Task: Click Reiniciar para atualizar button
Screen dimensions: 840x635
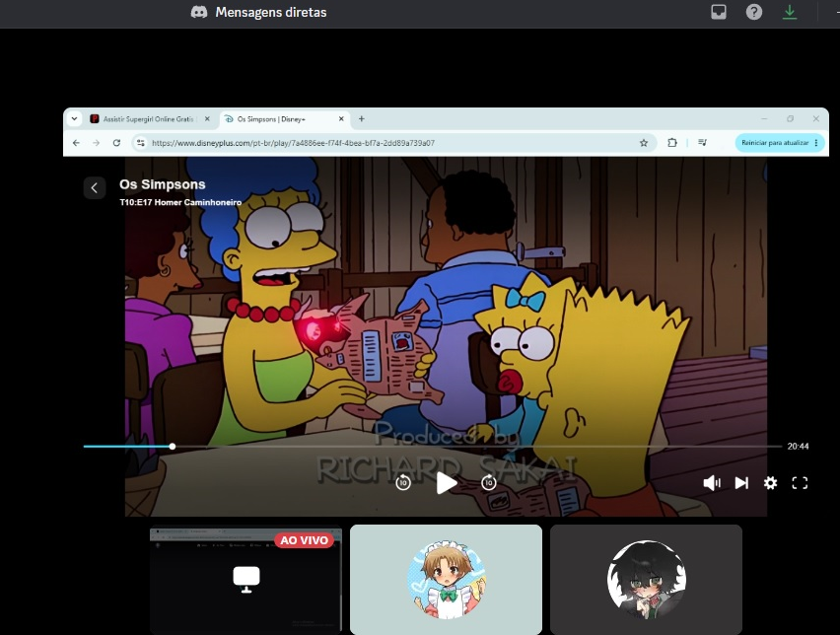Action: 775,143
